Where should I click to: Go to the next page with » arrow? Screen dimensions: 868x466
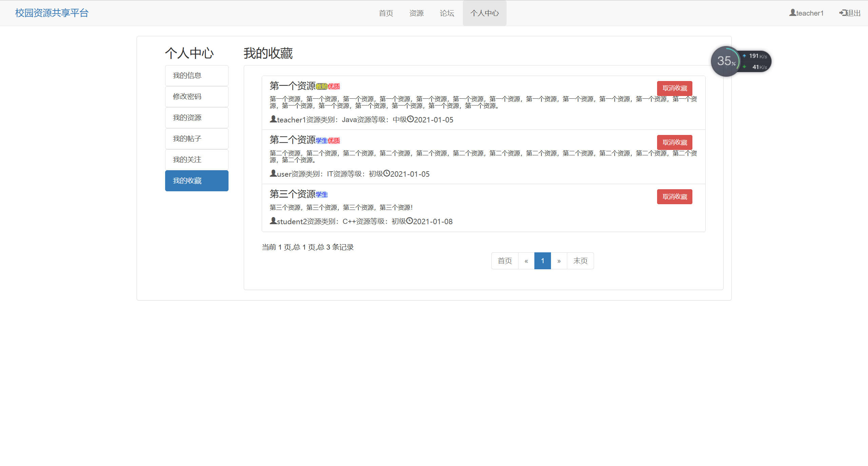(x=559, y=261)
